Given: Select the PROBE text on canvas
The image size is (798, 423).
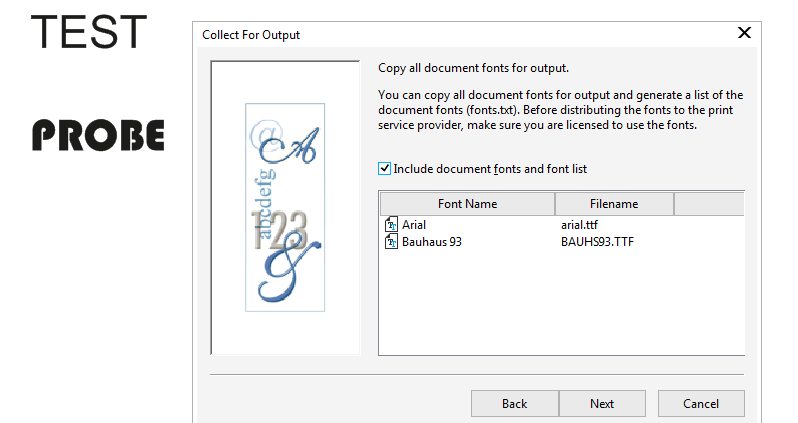Looking at the screenshot, I should pyautogui.click(x=97, y=135).
